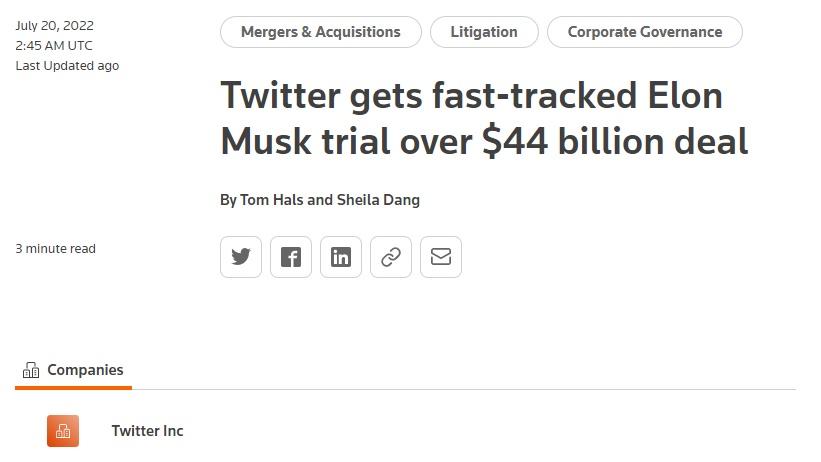The width and height of the screenshot is (821, 462).
Task: Click the buildings icon beside Companies
Action: pyautogui.click(x=31, y=370)
